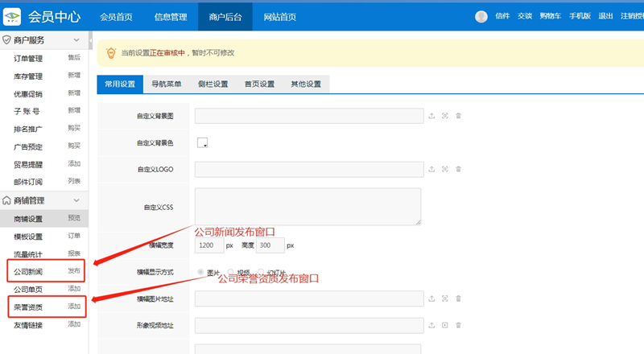Collapse the 商户服务 sidebar section
The image size is (644, 354).
click(x=76, y=39)
